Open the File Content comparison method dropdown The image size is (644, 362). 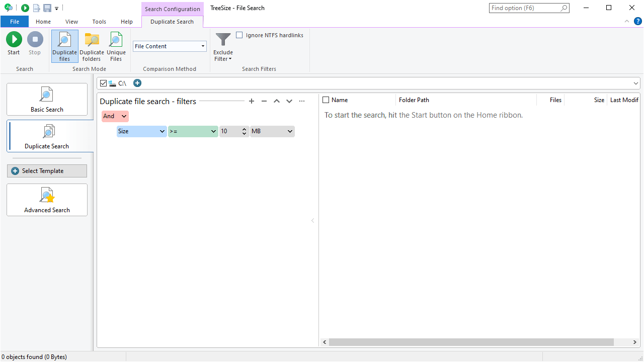click(202, 46)
